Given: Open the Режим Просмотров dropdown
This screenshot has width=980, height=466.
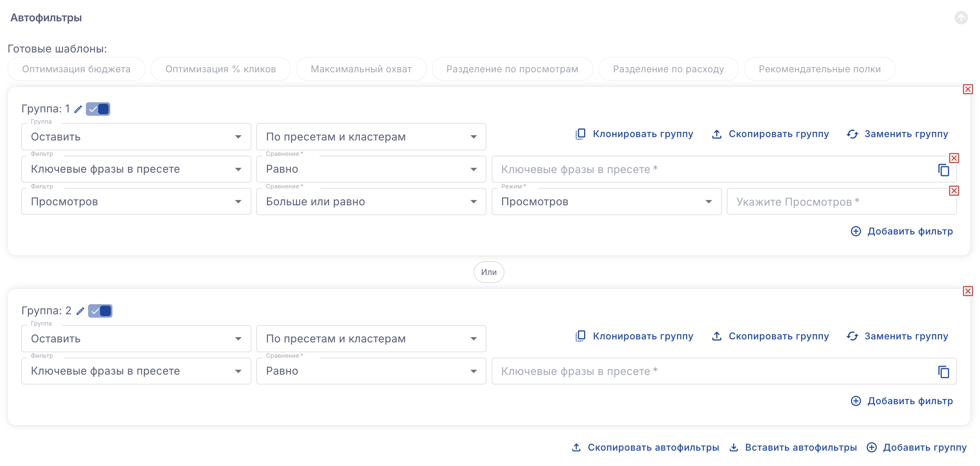Looking at the screenshot, I should (x=606, y=202).
